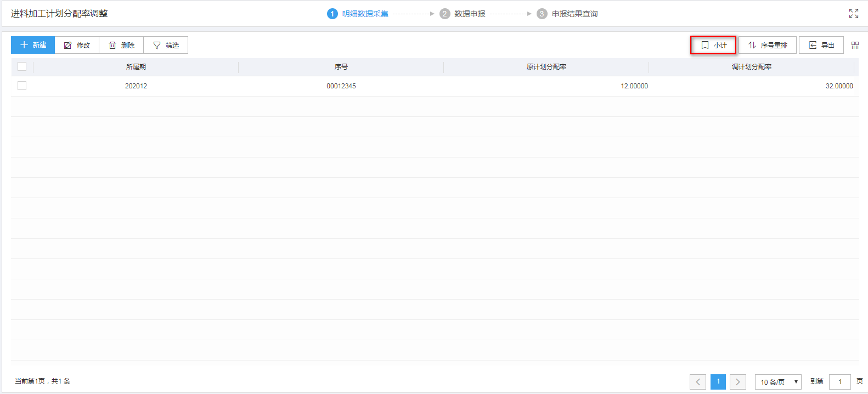
Task: Sort by the 所属期 column header
Action: point(136,67)
